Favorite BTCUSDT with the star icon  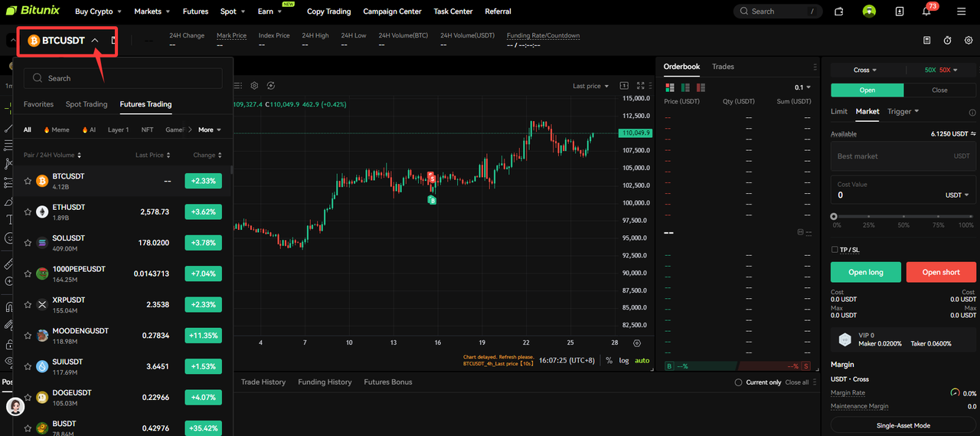point(28,181)
